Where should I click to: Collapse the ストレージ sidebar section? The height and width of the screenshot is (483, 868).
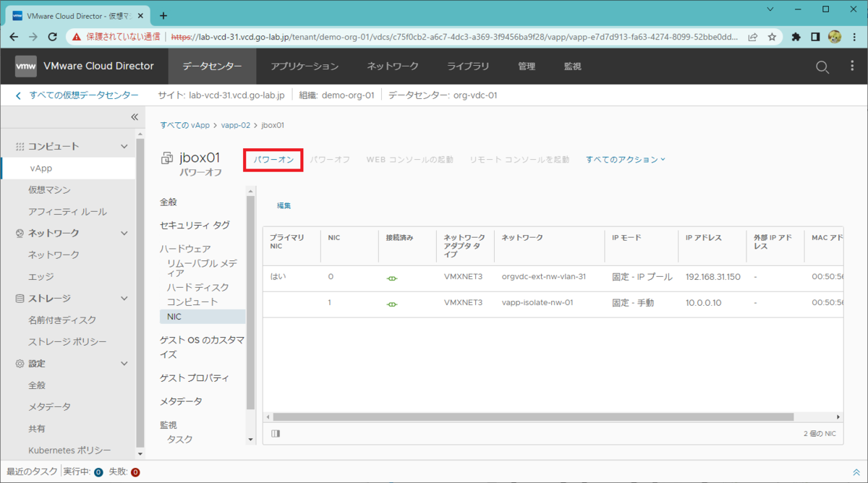(x=124, y=298)
